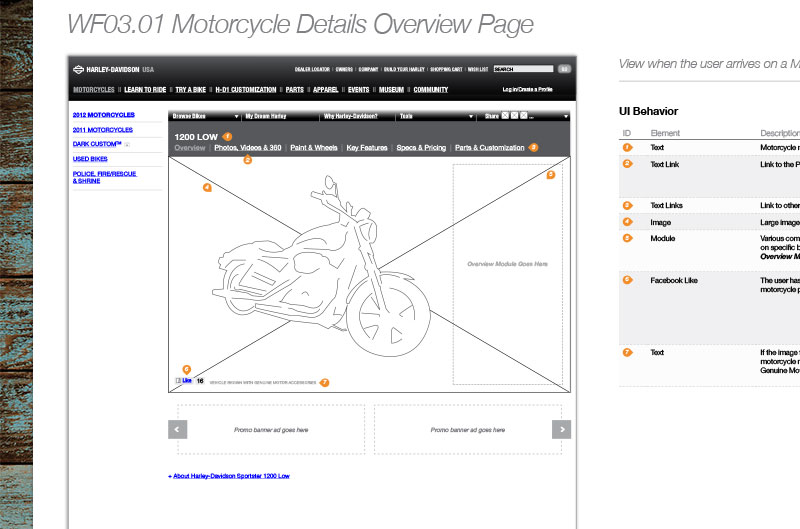800x529 pixels.
Task: Switch to Key Features tab
Action: (x=367, y=147)
